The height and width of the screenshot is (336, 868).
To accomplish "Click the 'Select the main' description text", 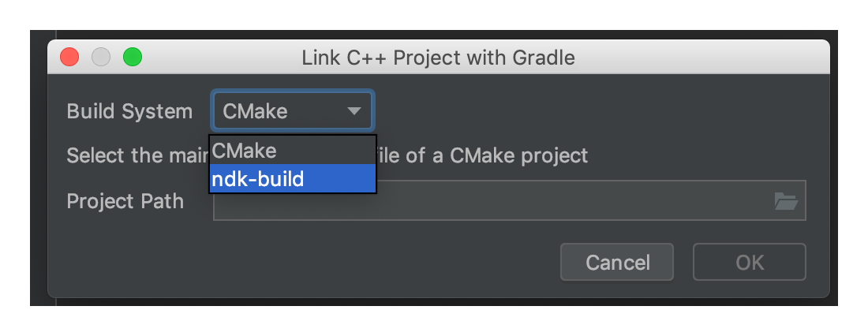I will click(137, 155).
